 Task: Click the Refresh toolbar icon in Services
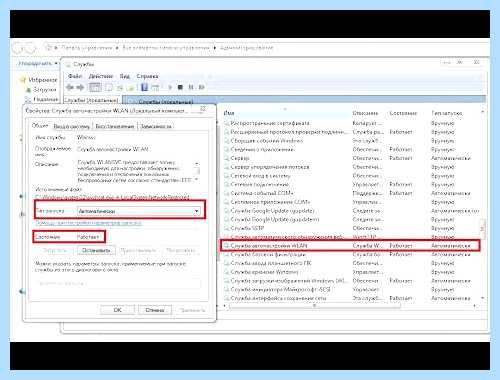click(x=120, y=87)
